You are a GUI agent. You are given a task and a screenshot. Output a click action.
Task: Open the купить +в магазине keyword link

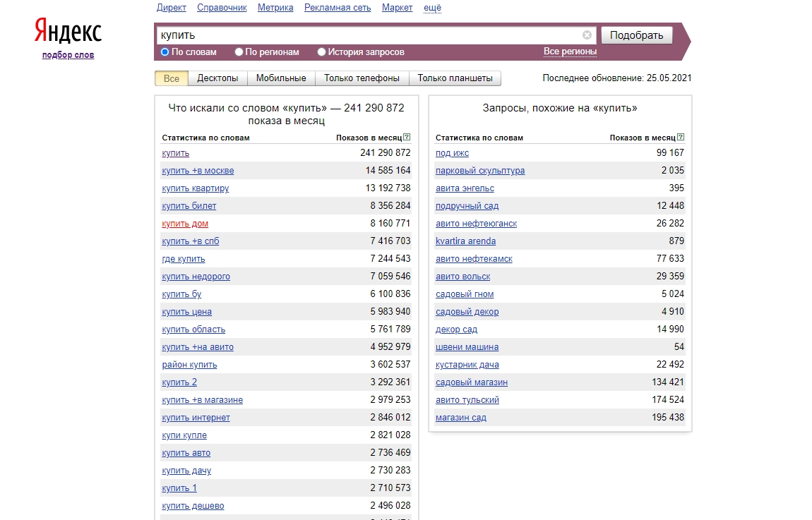(203, 400)
